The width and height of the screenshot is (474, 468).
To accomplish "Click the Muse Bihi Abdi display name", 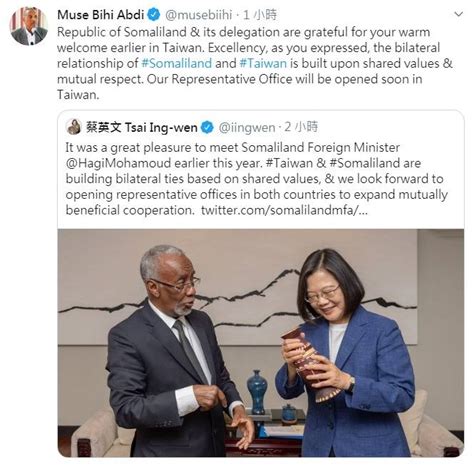I will [101, 15].
